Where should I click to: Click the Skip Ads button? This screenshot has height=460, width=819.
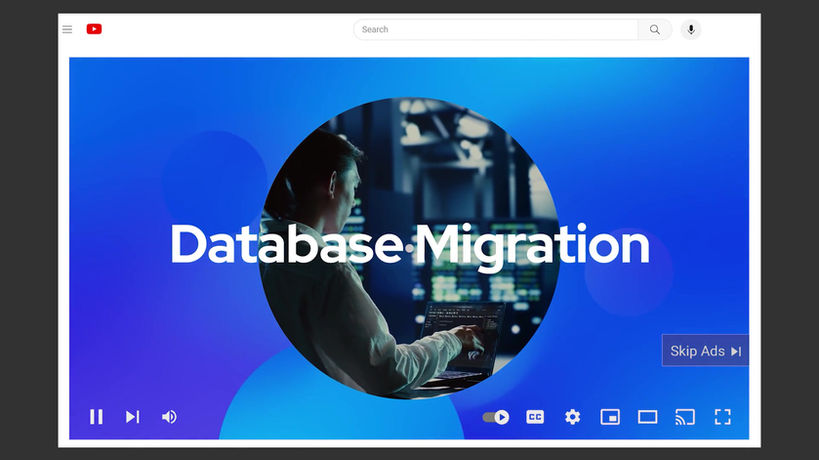click(x=705, y=350)
